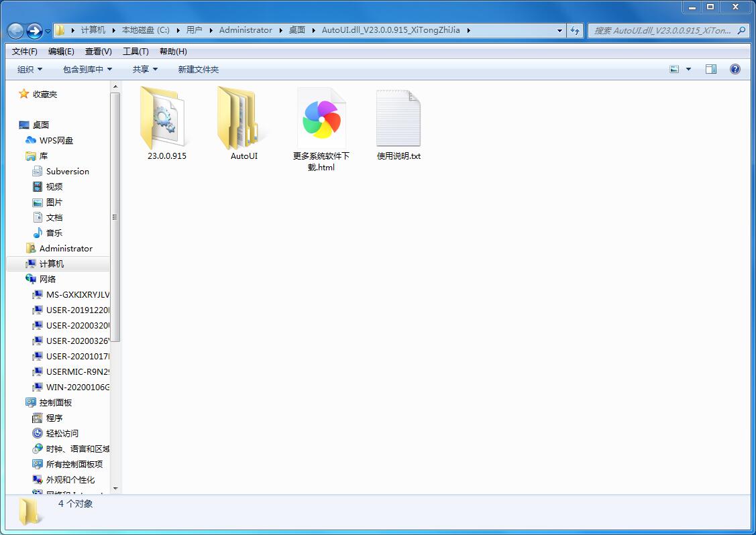Screen dimensions: 756x535
Task: Show the preview pane icon
Action: pos(710,70)
